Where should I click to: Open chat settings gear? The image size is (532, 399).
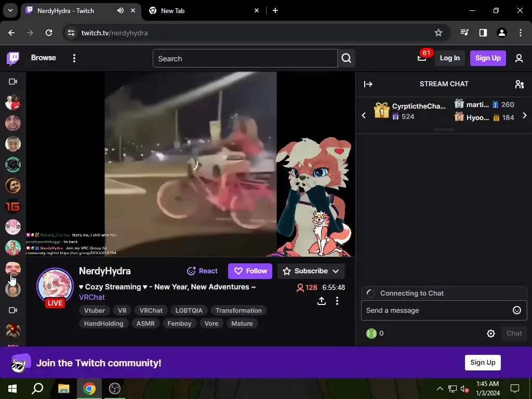490,334
